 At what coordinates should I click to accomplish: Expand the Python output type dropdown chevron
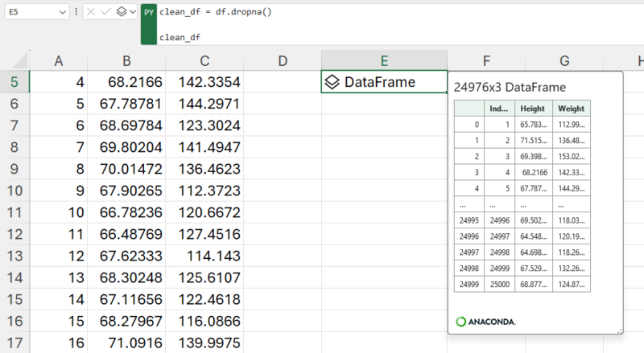pos(133,12)
